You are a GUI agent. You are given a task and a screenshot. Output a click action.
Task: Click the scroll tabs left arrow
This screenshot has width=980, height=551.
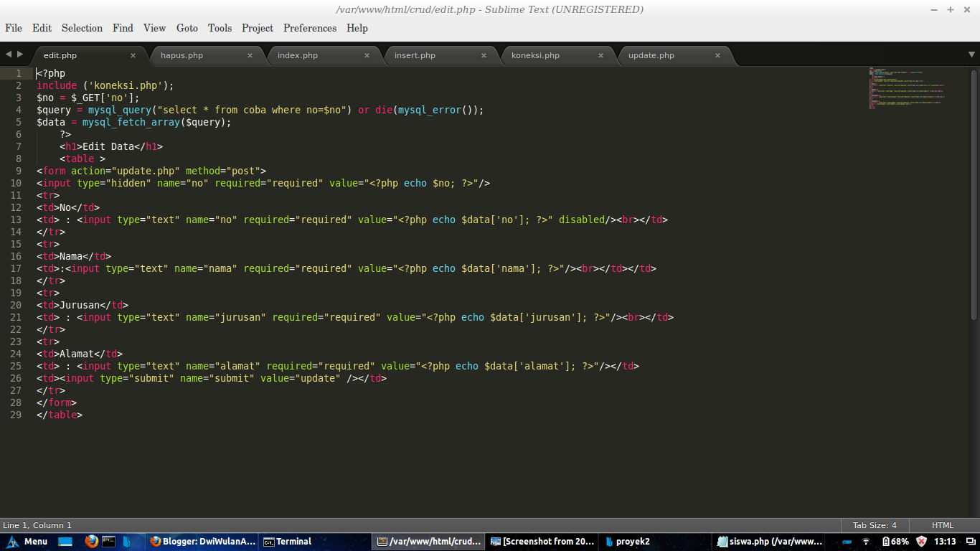9,55
